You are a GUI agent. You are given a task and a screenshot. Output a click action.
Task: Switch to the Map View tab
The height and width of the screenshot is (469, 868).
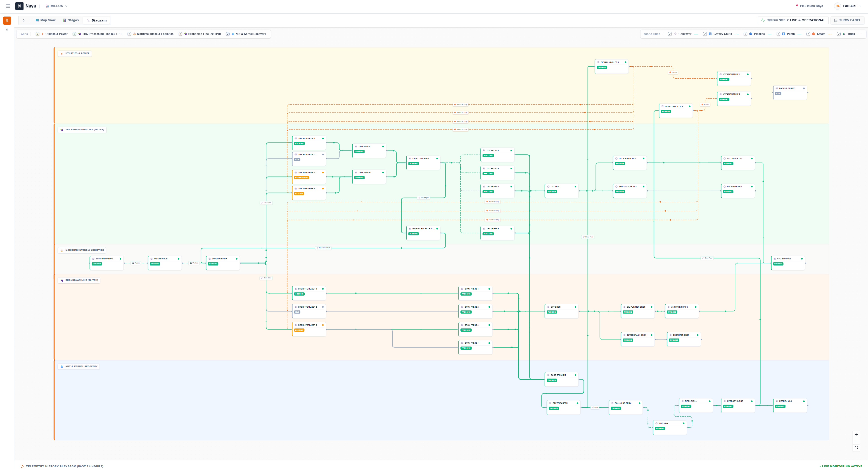point(45,20)
